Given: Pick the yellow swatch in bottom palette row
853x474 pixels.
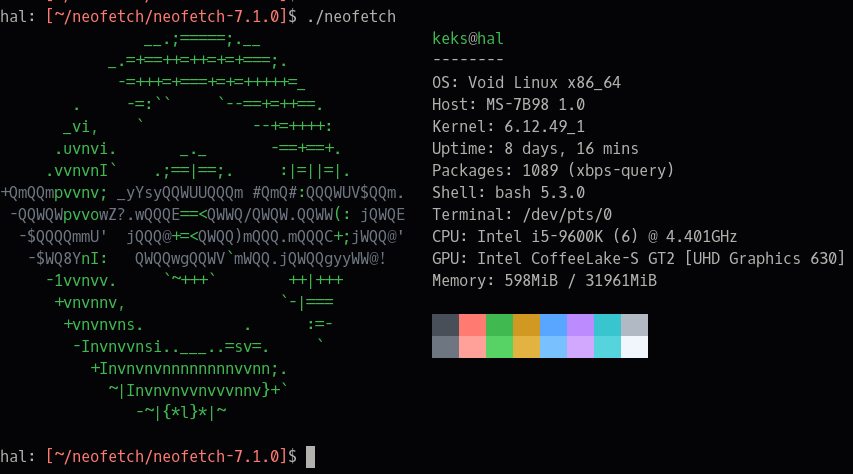Looking at the screenshot, I should click(x=526, y=347).
